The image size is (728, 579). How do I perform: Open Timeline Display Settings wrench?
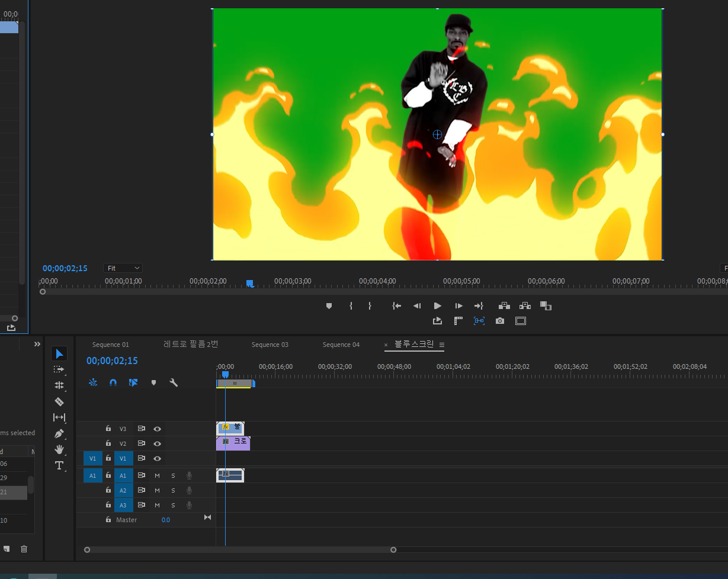point(174,382)
